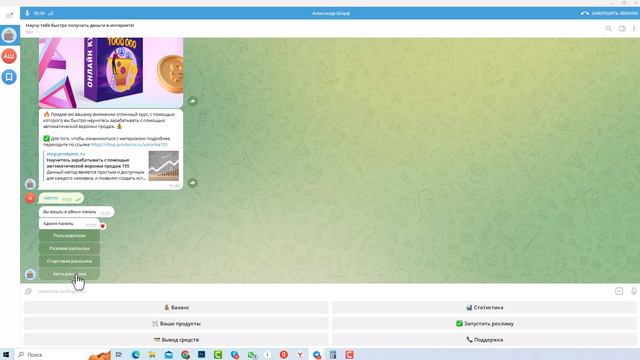Forward the course image message
This screenshot has height=360, width=640.
(193, 101)
